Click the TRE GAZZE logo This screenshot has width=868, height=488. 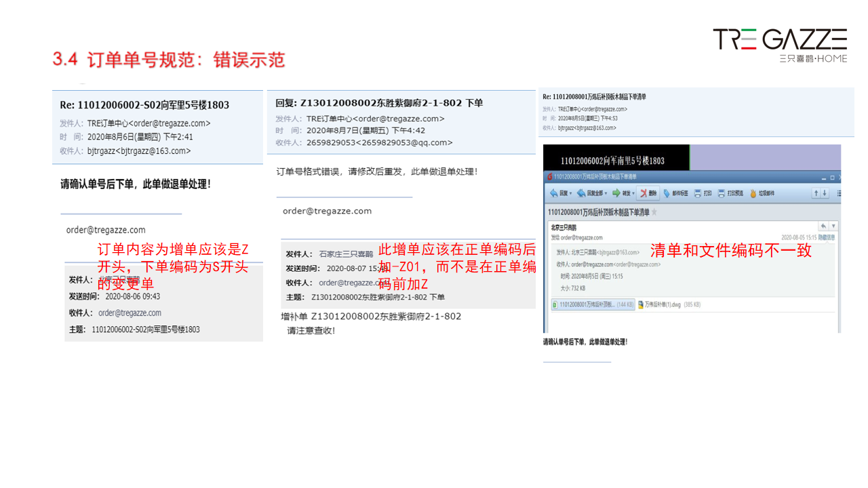(780, 45)
